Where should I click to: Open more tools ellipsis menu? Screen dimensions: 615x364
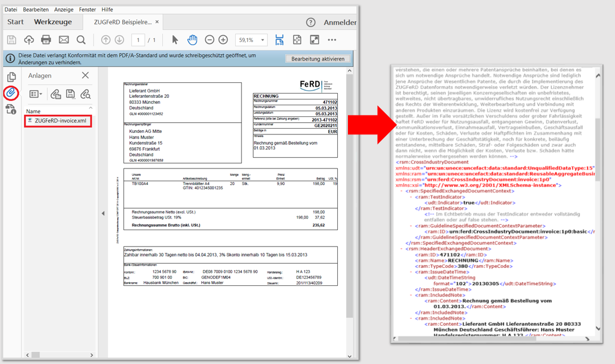pos(332,39)
